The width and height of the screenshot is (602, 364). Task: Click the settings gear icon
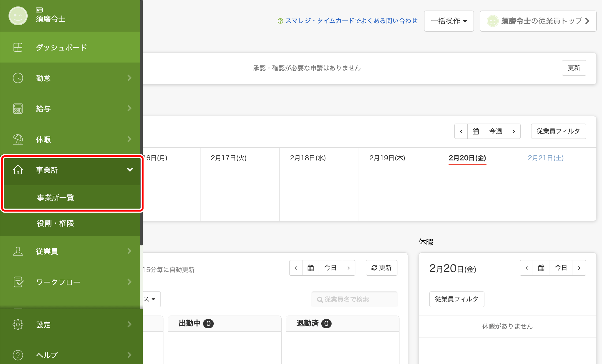(x=18, y=325)
